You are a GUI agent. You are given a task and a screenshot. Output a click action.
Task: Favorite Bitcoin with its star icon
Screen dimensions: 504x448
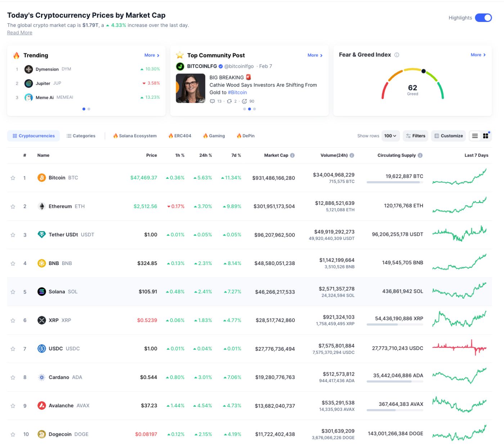pos(13,177)
